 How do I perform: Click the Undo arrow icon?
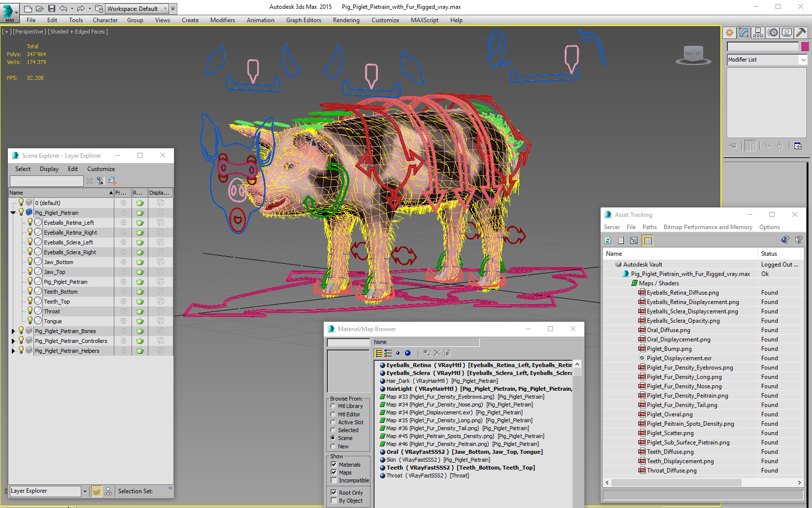click(63, 8)
